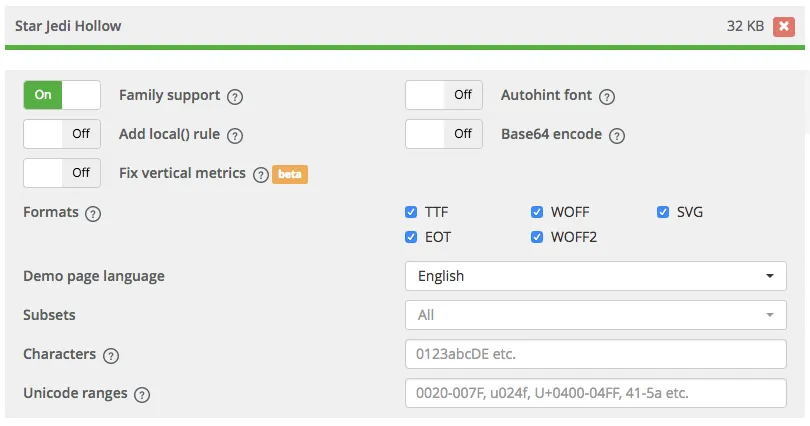
Task: Click the help icon beside Add local() rule
Action: tap(235, 135)
